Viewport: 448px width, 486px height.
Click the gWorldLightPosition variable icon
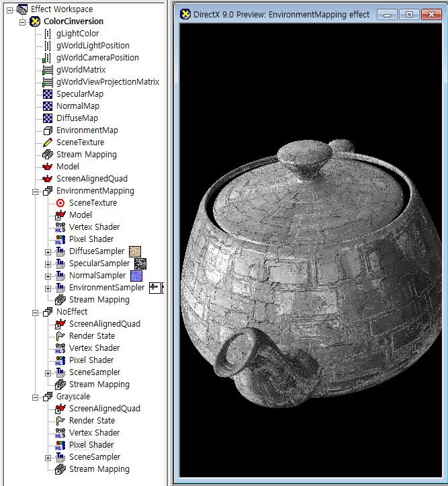(x=48, y=46)
